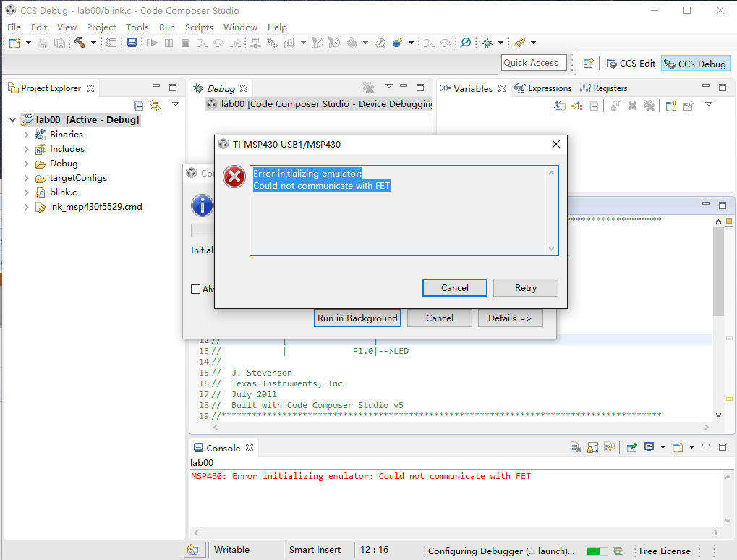Click the Open Perspective icon
The width and height of the screenshot is (737, 560).
pos(589,64)
